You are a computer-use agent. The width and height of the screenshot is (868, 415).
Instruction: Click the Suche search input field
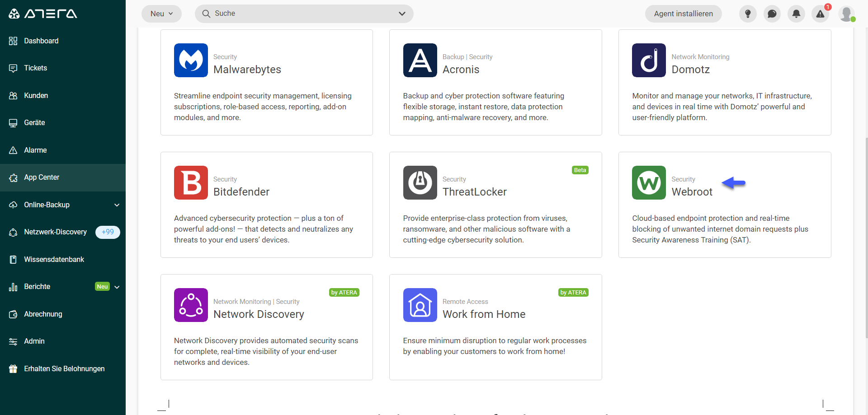pyautogui.click(x=304, y=14)
